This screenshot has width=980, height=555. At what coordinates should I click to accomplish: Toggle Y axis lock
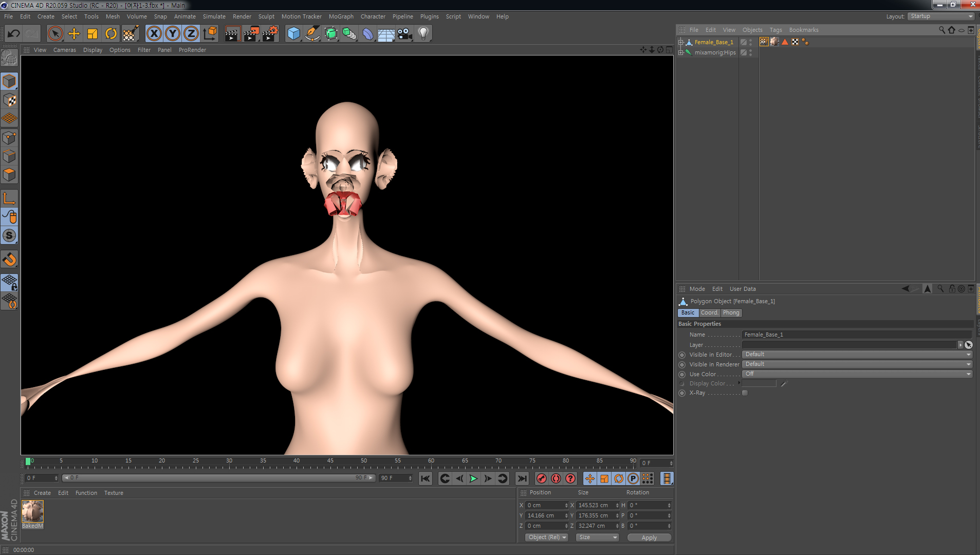point(173,34)
